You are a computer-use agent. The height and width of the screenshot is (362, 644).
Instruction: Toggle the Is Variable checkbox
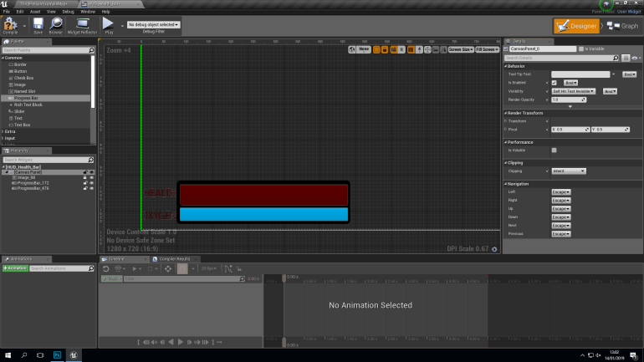pos(581,48)
